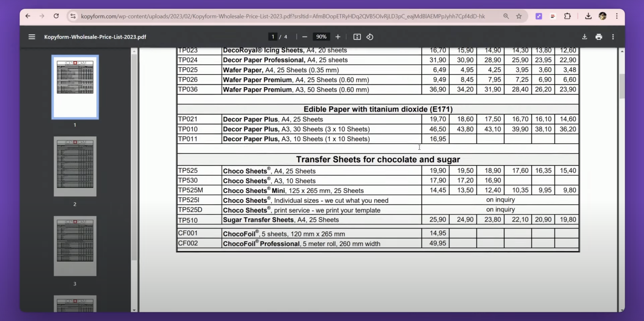
Task: Open the Chrome profile avatar
Action: coord(603,16)
